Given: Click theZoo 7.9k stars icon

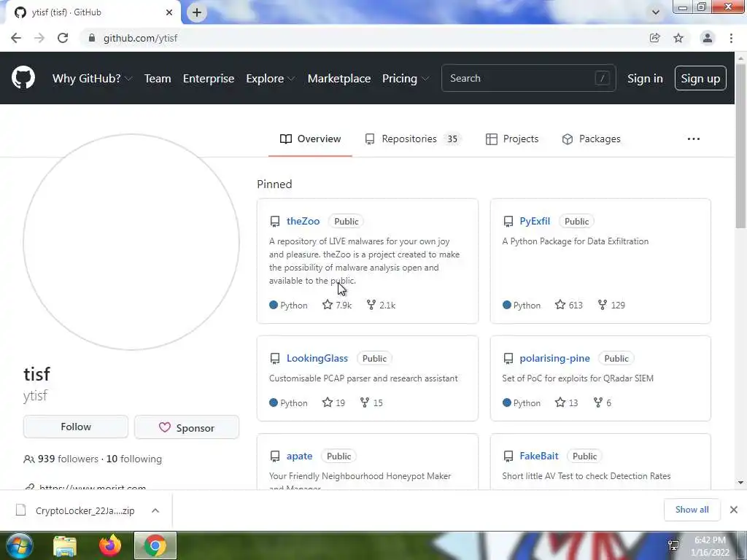Looking at the screenshot, I should [328, 305].
